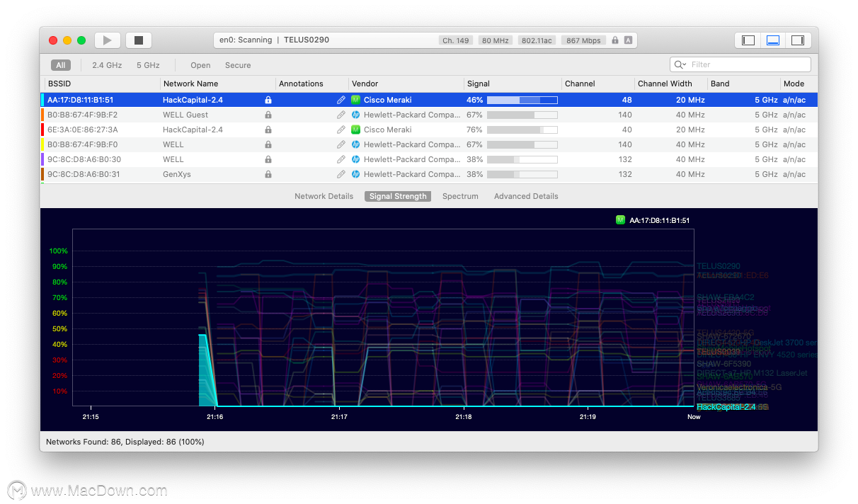
Task: Open the Network Details tab
Action: (324, 196)
